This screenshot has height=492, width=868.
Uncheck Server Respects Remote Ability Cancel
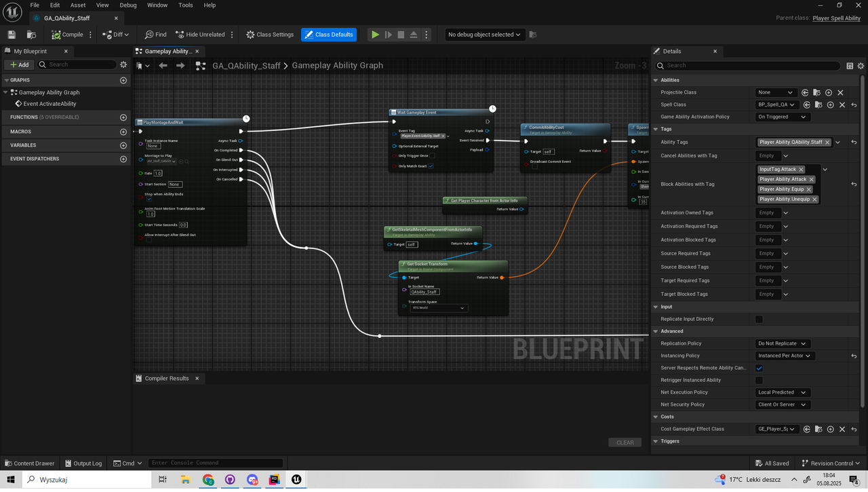pyautogui.click(x=759, y=368)
